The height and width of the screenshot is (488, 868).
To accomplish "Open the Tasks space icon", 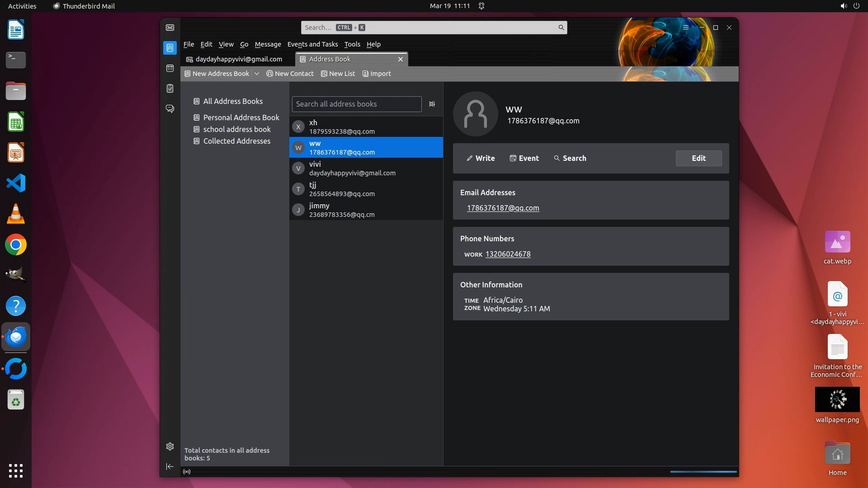I will pos(170,89).
